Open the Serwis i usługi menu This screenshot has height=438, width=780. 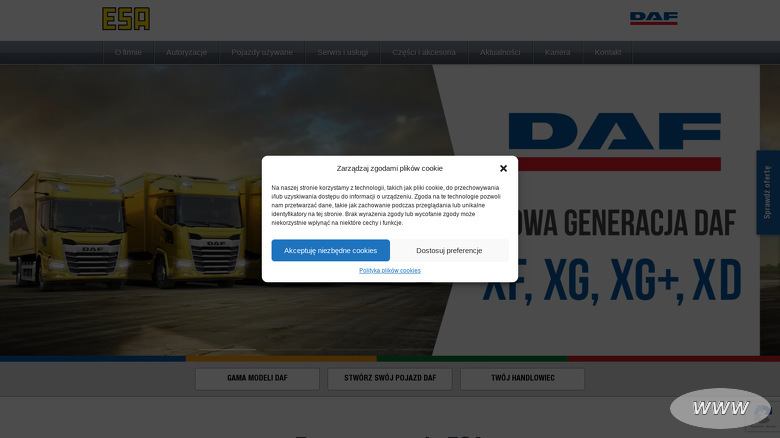(343, 52)
